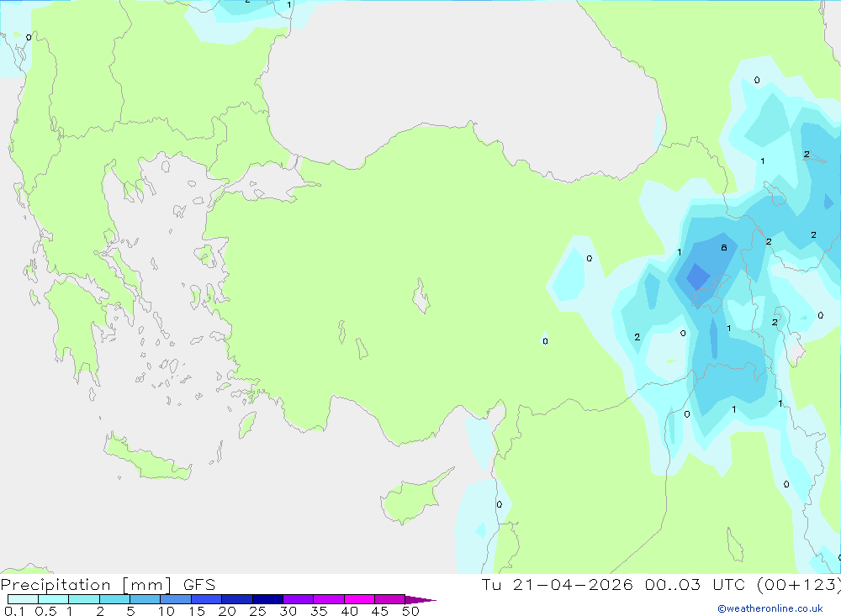Viewport: 841px width, 616px height.
Task: Click the island of Crete on the map
Action: pyautogui.click(x=147, y=457)
